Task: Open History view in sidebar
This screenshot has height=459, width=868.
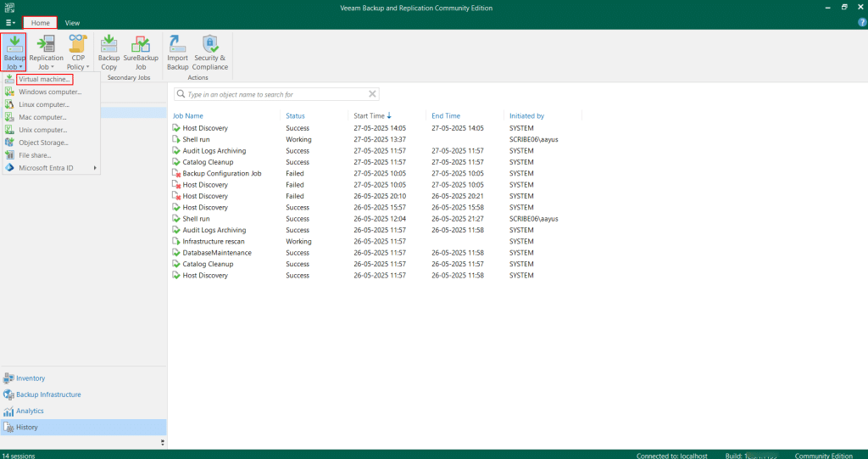Action: [x=83, y=428]
